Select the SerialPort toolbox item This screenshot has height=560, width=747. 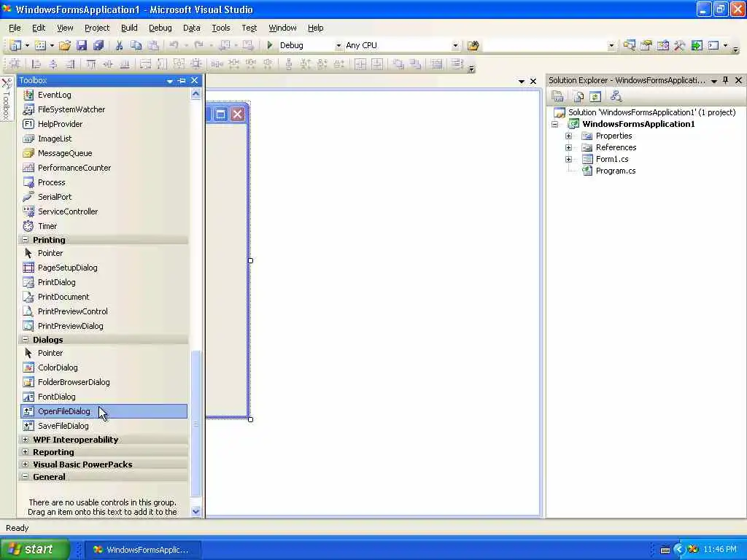(104, 197)
